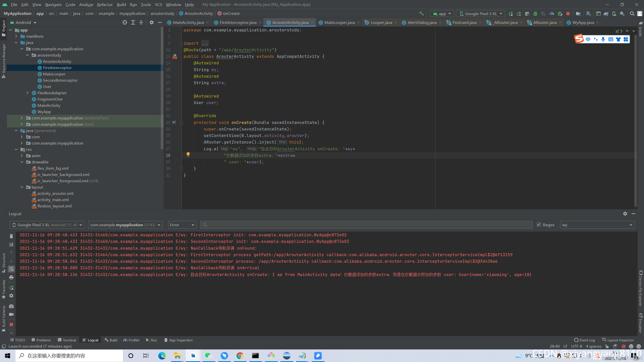This screenshot has height=362, width=644.
Task: Open the Profiler speedometer icon in toolbar
Action: (552, 14)
